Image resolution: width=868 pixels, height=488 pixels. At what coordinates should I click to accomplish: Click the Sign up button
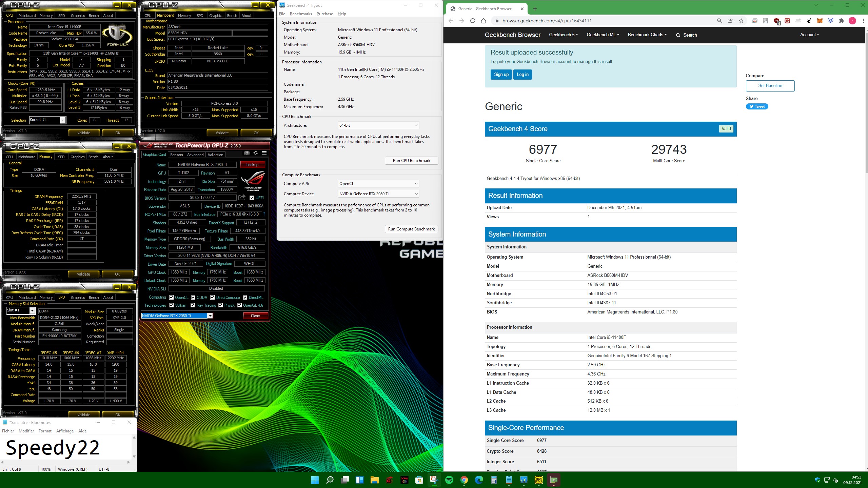[501, 75]
